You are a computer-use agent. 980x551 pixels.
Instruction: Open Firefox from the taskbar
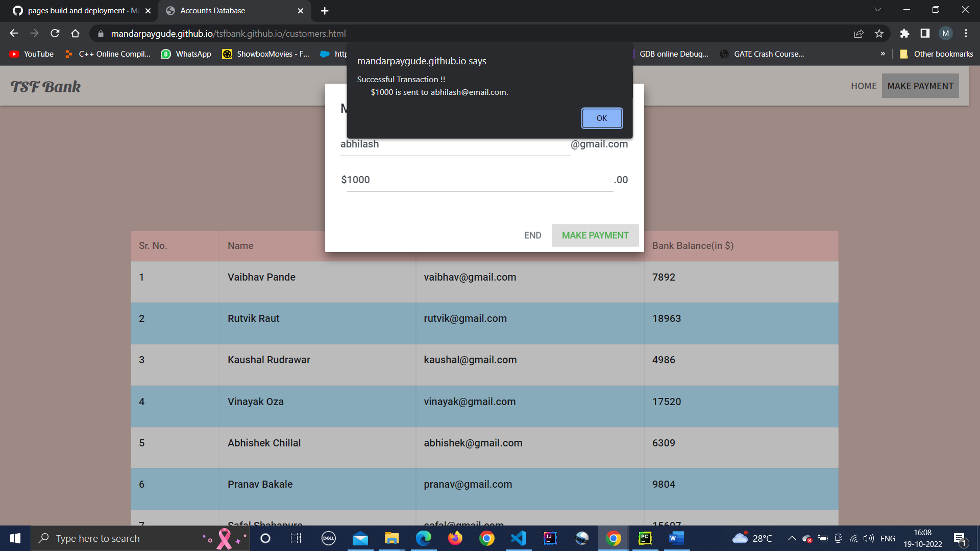pyautogui.click(x=455, y=538)
